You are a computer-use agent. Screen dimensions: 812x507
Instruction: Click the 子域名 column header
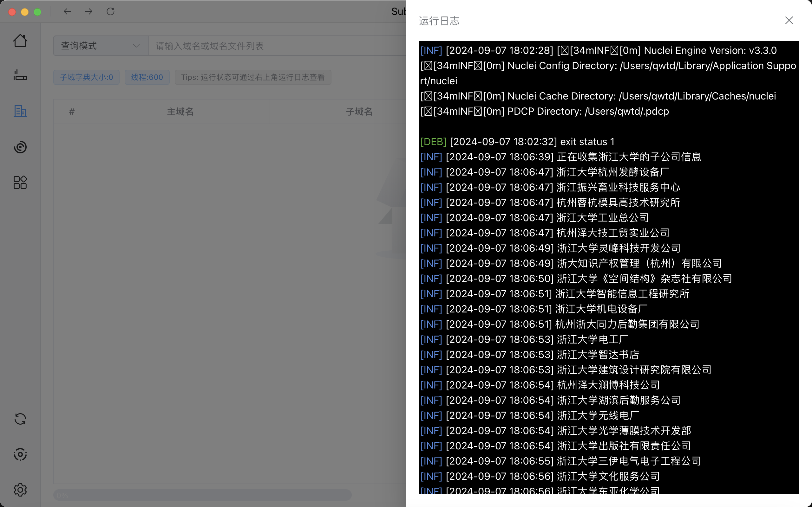pyautogui.click(x=359, y=112)
